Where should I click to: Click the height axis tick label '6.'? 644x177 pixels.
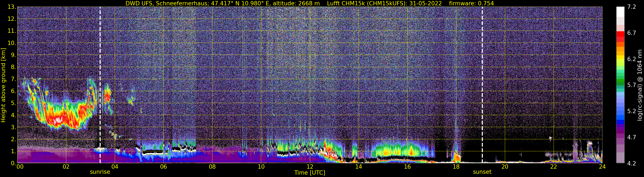pyautogui.click(x=13, y=91)
